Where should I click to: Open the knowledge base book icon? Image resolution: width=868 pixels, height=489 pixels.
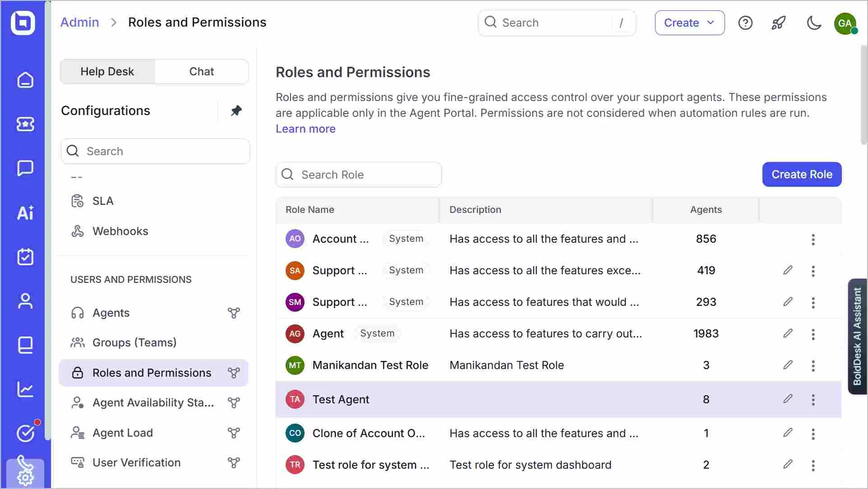click(25, 345)
